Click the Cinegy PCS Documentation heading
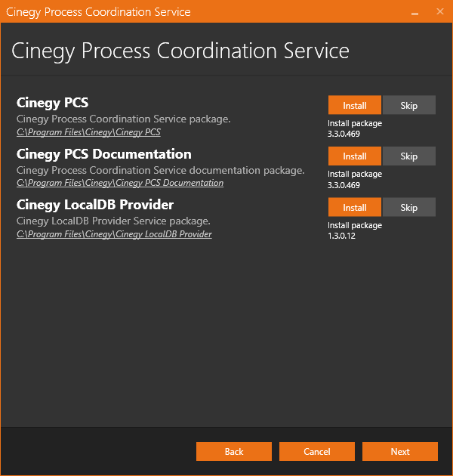This screenshot has width=453, height=476. tap(104, 154)
